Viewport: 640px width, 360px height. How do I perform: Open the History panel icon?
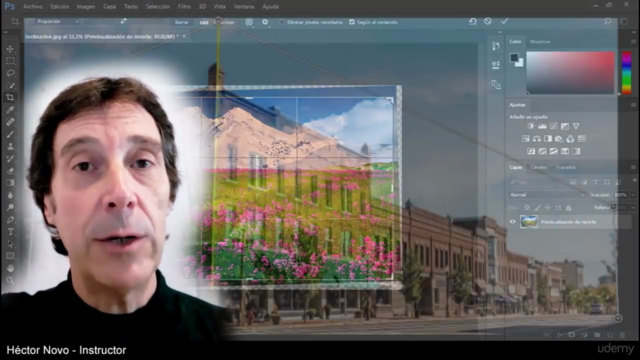click(x=496, y=46)
